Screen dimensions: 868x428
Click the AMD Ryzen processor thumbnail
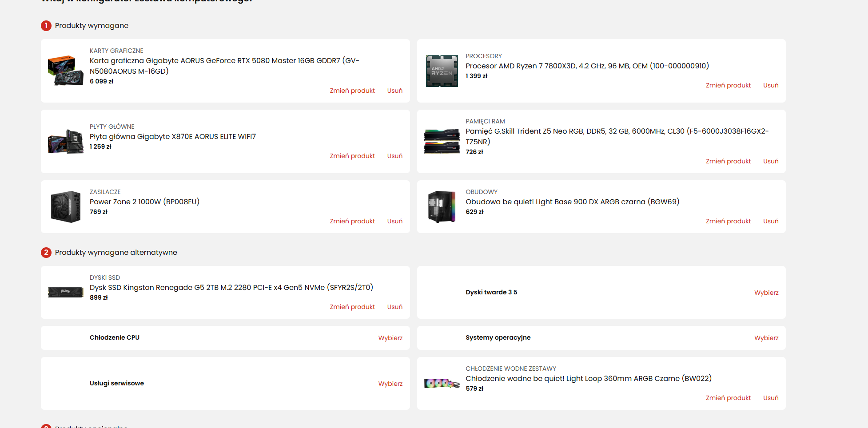[x=442, y=71]
